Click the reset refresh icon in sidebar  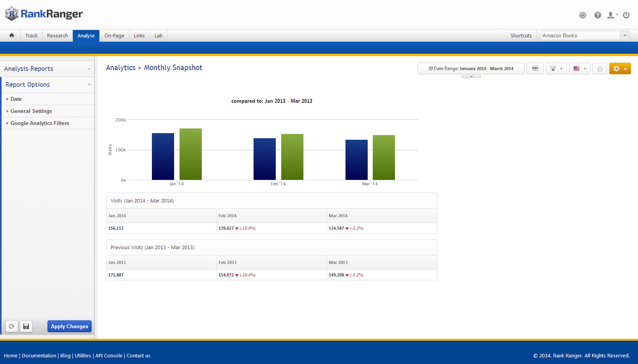12,326
